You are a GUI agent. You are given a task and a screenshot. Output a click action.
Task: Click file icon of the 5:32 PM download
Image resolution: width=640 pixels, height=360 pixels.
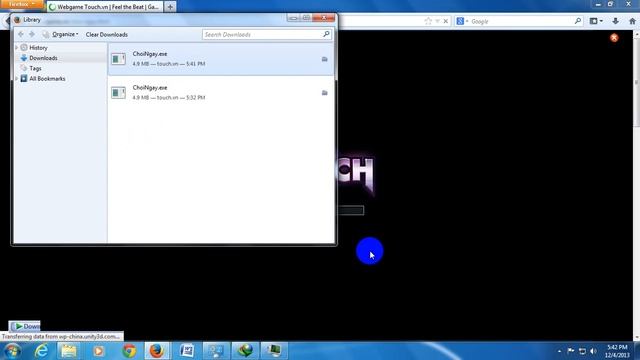pyautogui.click(x=118, y=93)
